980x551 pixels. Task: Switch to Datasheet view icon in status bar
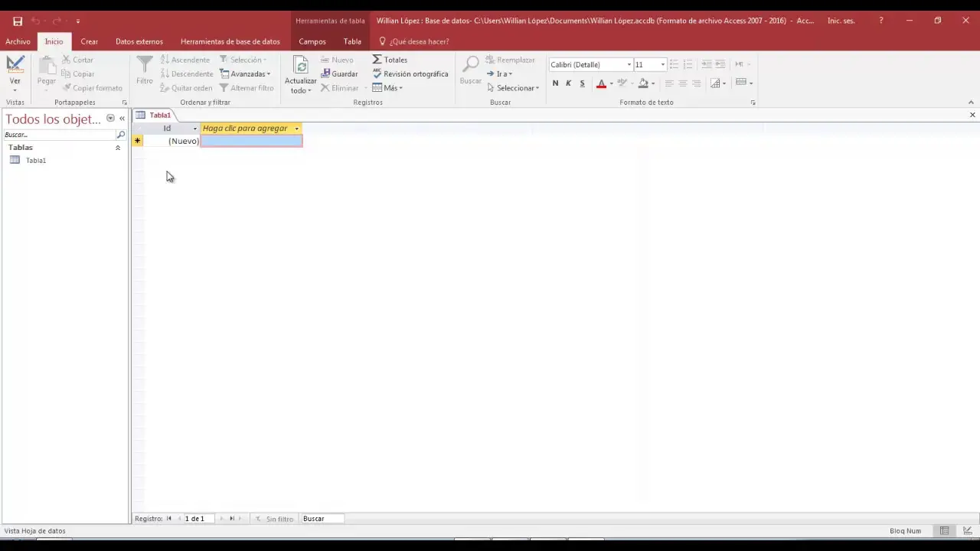945,531
